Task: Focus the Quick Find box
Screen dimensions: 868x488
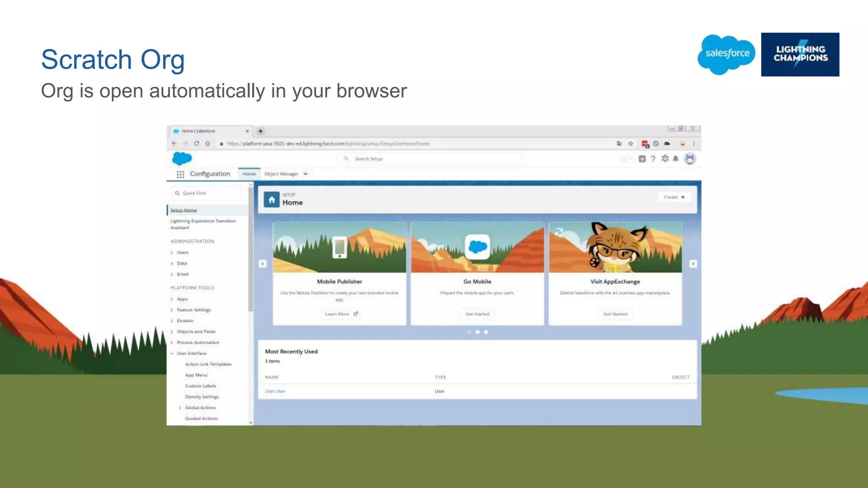Action: (207, 193)
